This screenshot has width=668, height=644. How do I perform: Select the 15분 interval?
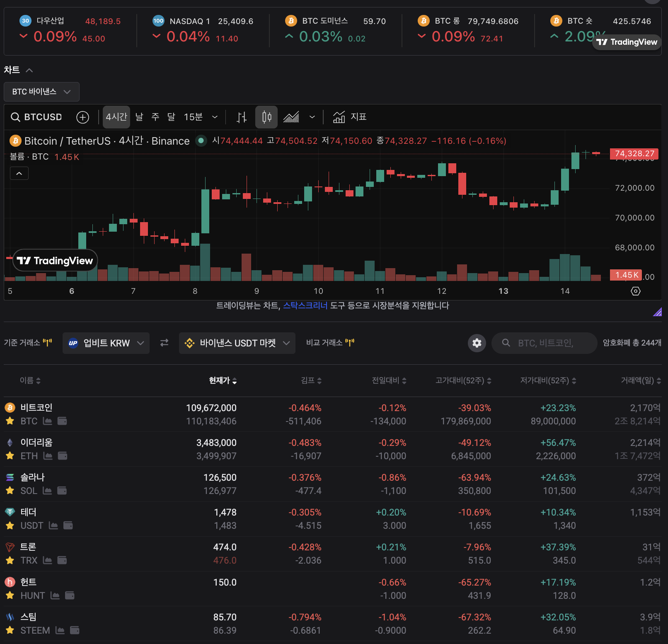coord(193,117)
